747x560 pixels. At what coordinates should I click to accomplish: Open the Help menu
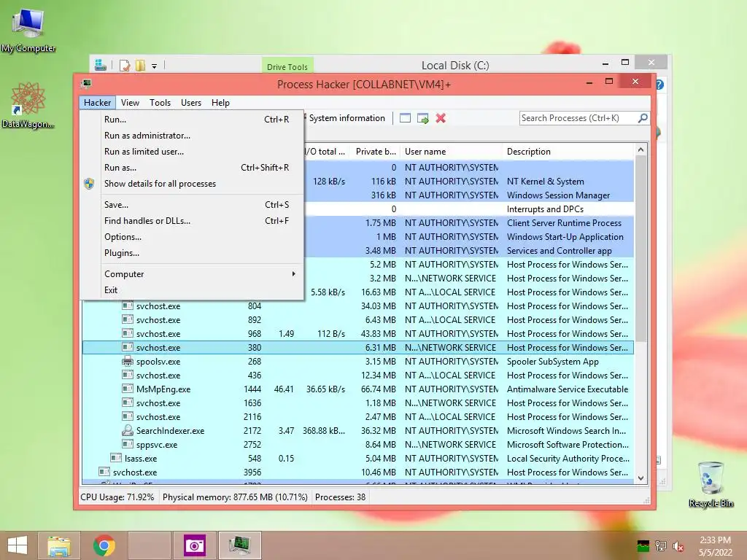click(x=220, y=102)
